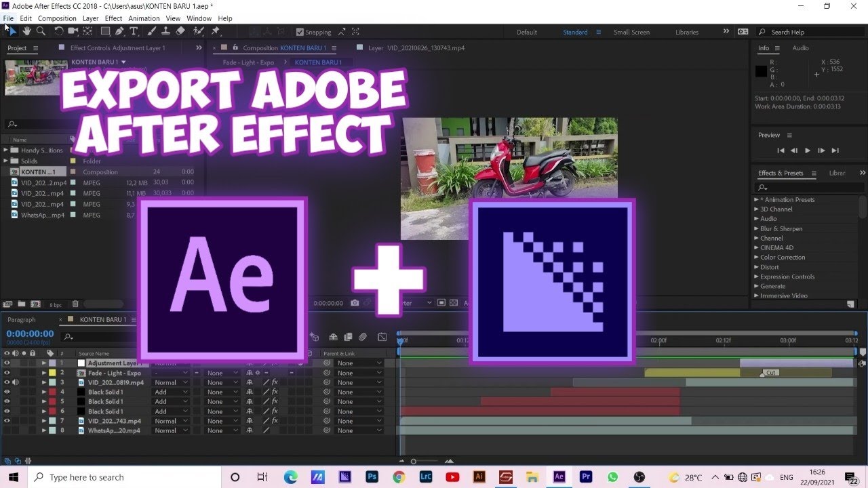Select the Pen tool
This screenshot has height=488, width=868.
120,31
